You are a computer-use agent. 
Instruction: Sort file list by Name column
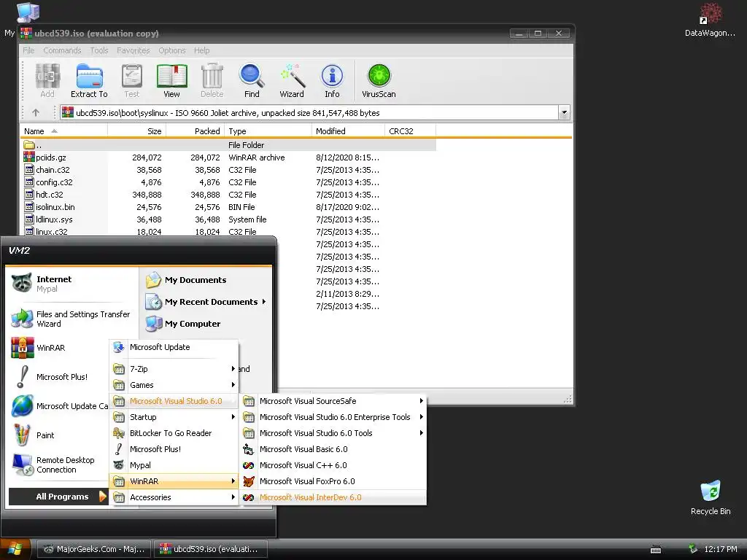tap(64, 131)
